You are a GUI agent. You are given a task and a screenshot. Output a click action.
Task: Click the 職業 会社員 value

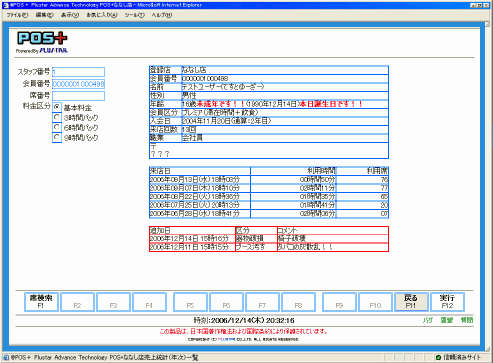(192, 138)
